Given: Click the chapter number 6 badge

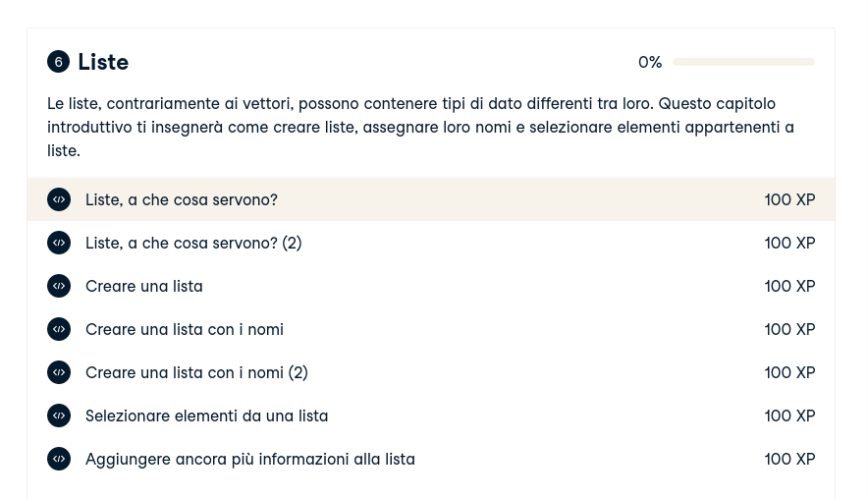Looking at the screenshot, I should (x=58, y=62).
